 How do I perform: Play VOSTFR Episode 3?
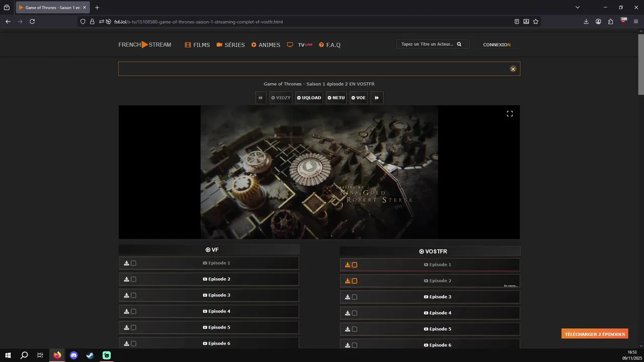(x=438, y=297)
